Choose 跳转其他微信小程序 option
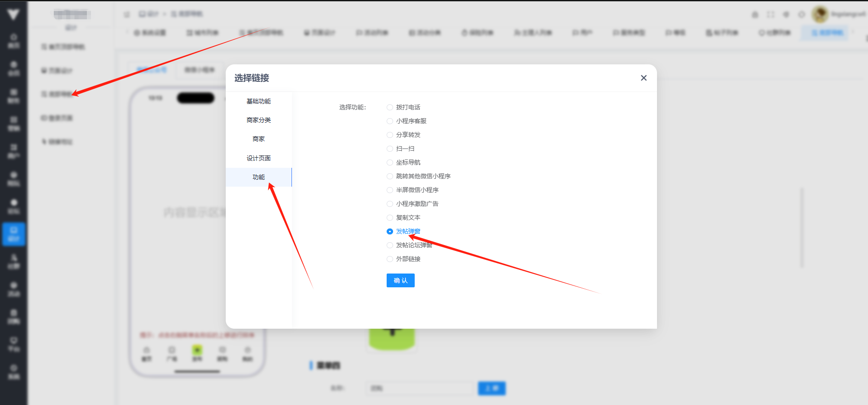 [x=390, y=176]
